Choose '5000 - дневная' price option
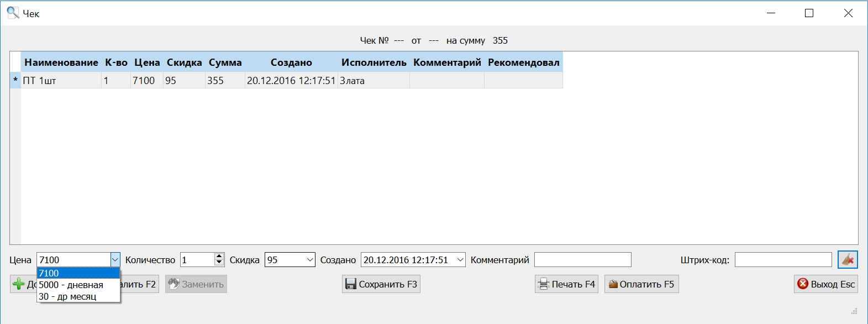Image resolution: width=868 pixels, height=324 pixels. pos(78,285)
